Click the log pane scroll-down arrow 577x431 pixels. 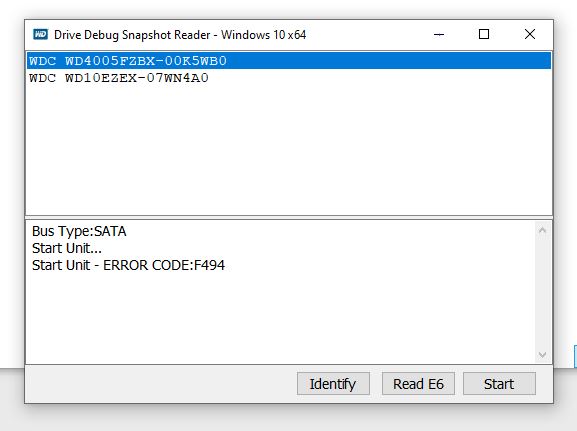542,354
